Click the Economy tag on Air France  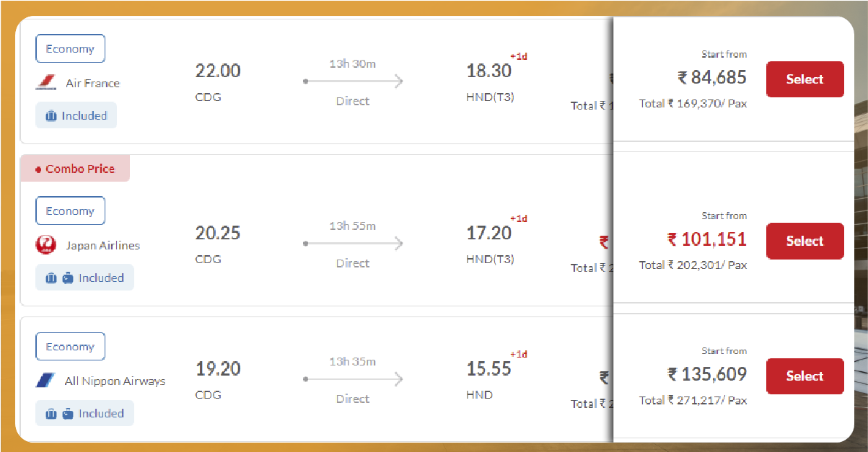(70, 49)
